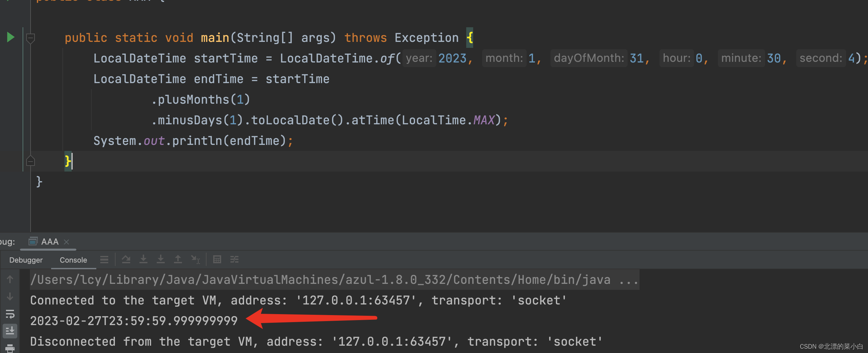Open Evaluate Expression calculator icon
The image size is (868, 353).
pos(217,259)
